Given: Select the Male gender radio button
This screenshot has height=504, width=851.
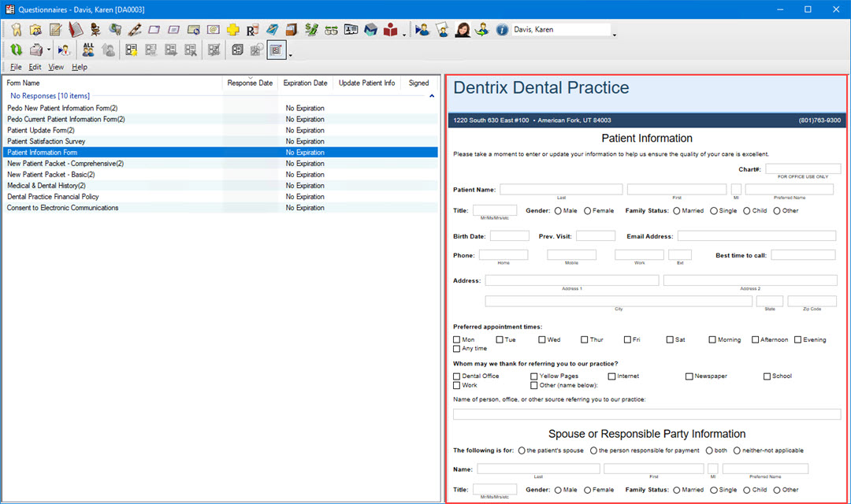Looking at the screenshot, I should (x=558, y=211).
